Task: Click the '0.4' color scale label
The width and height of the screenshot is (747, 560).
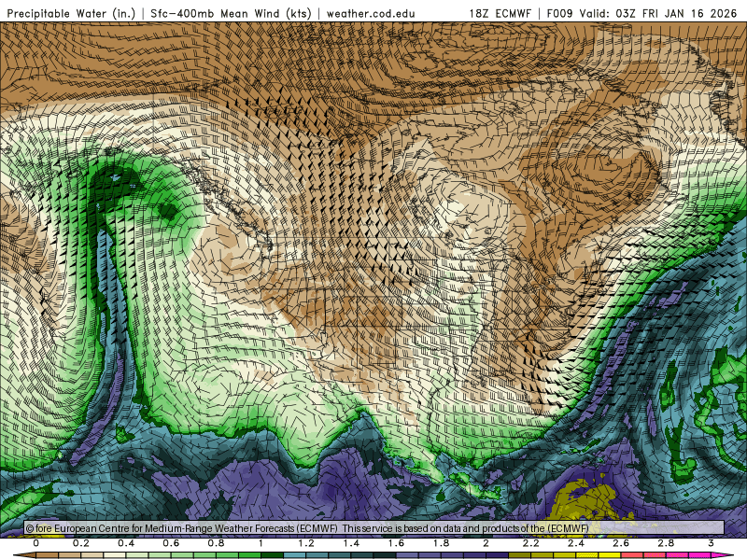Action: click(126, 543)
